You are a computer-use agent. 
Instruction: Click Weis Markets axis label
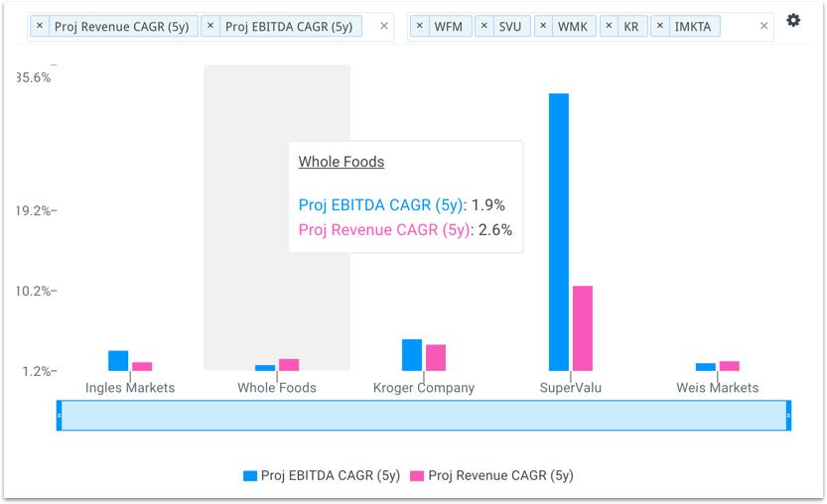(x=717, y=388)
